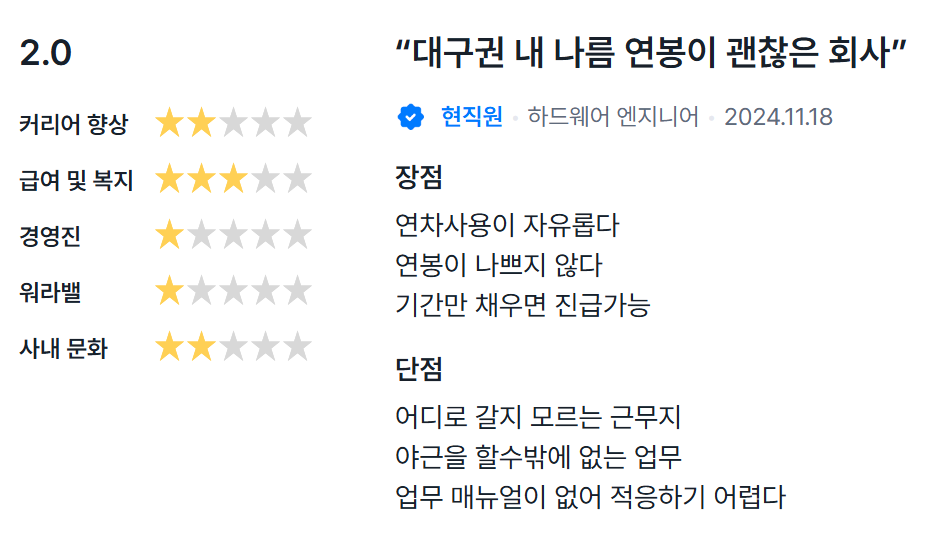
Task: Click the 단점 section heading
Action: [419, 369]
